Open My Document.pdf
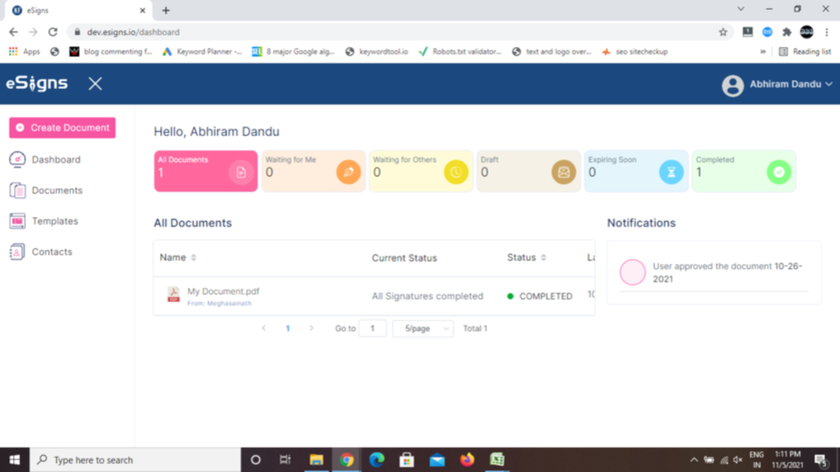 (x=223, y=291)
